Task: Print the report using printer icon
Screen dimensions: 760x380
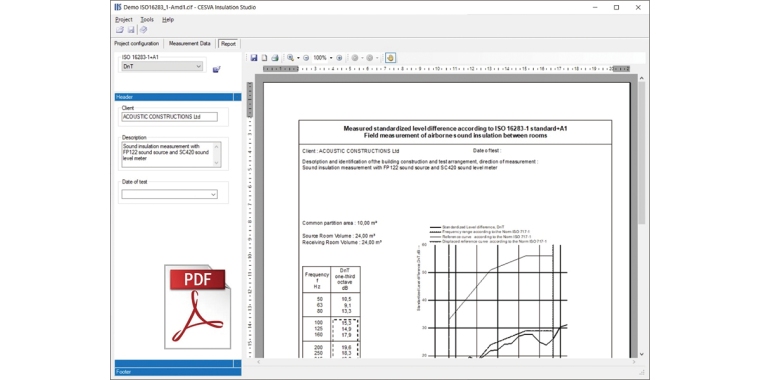Action: 275,58
